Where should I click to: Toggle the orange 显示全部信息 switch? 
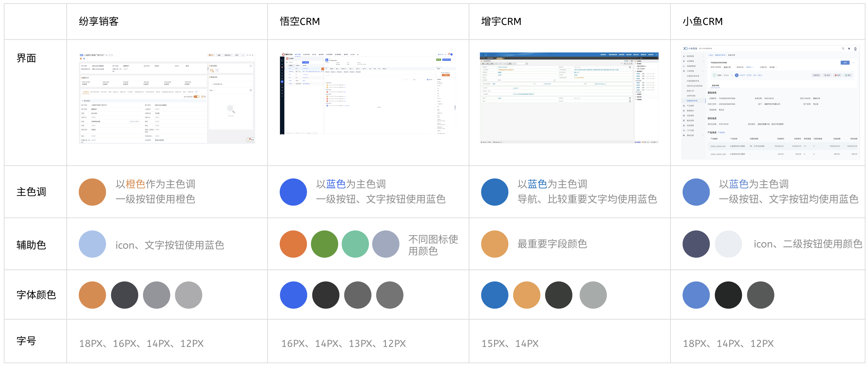coord(196,97)
